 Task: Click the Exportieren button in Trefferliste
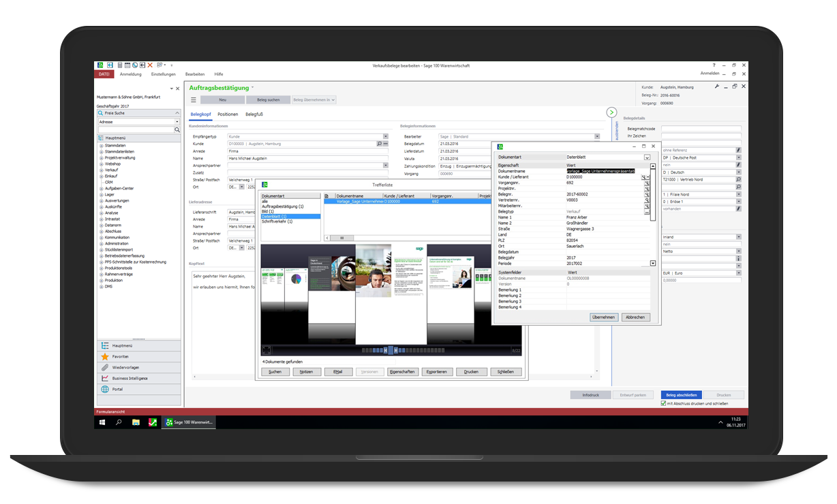coord(437,372)
